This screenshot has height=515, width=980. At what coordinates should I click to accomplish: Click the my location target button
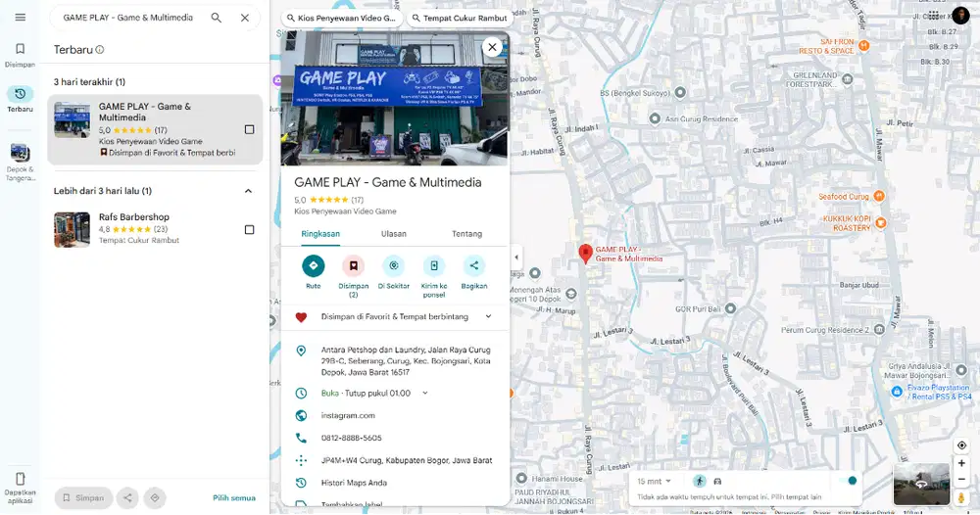coord(961,445)
